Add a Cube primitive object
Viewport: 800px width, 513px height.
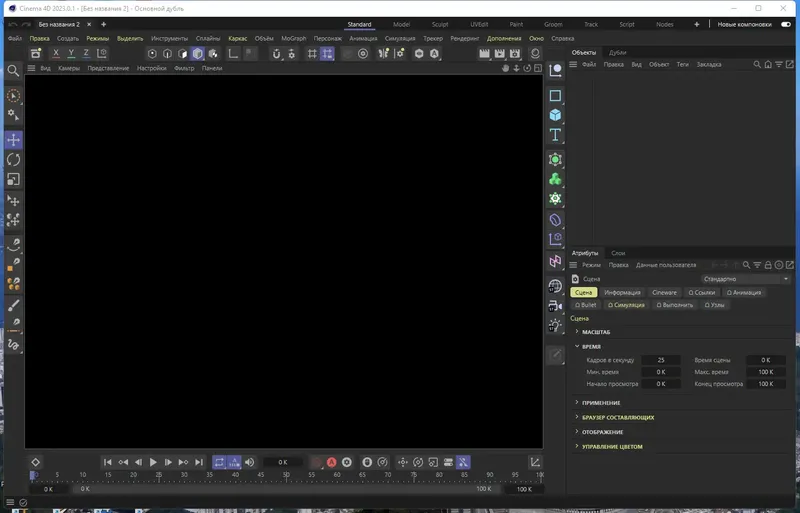555,115
